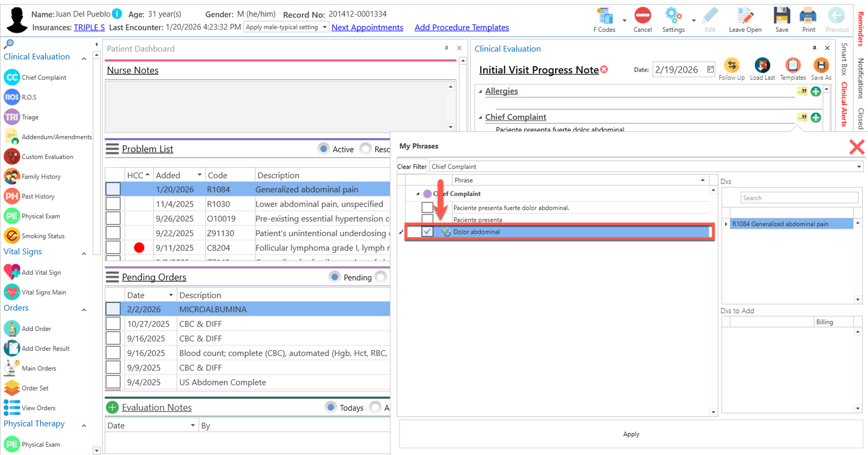Click the Apply button in My Phrases
Image resolution: width=868 pixels, height=455 pixels.
coord(631,434)
